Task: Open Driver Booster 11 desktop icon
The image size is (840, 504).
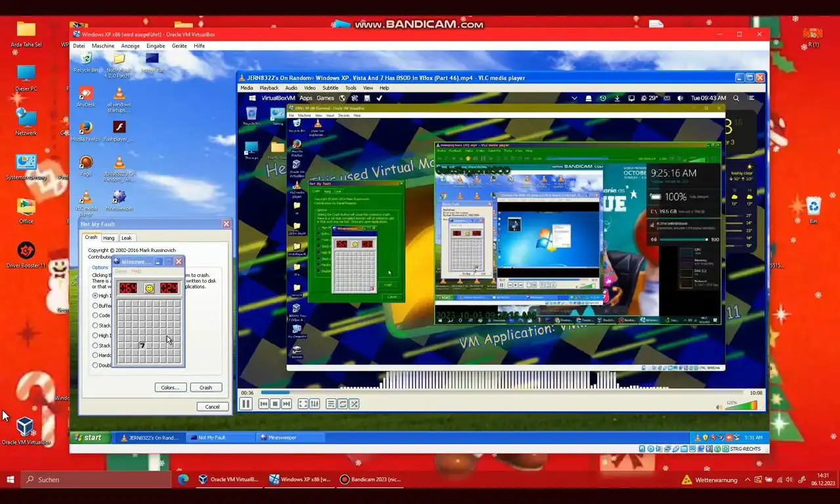Action: 26,255
